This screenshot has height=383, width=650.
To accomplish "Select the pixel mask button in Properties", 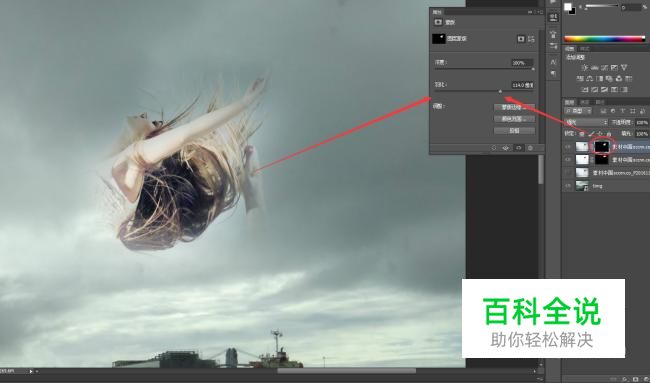I will pyautogui.click(x=521, y=39).
